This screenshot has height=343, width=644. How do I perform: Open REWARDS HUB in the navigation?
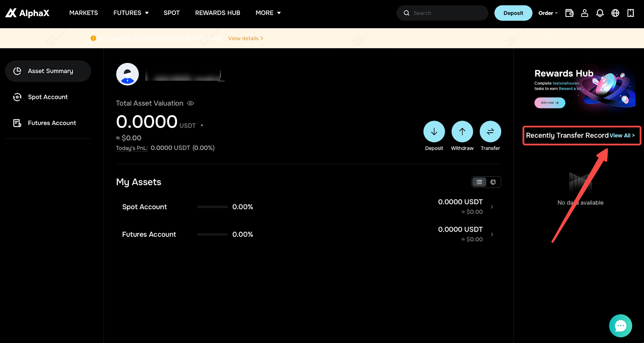coord(217,13)
